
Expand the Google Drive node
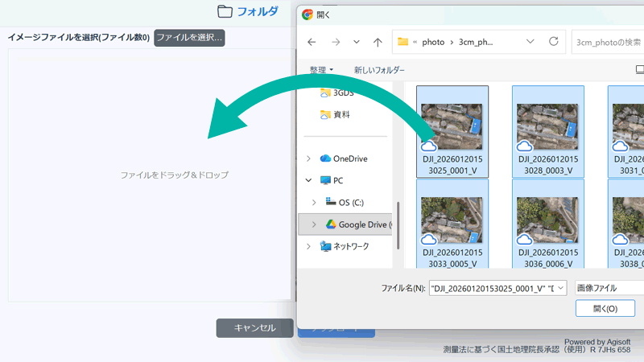pyautogui.click(x=314, y=224)
